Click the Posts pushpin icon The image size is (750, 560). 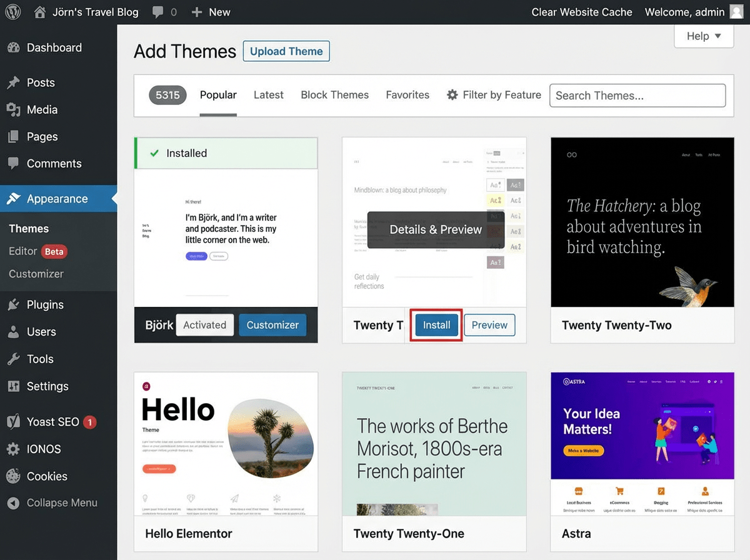coord(13,82)
